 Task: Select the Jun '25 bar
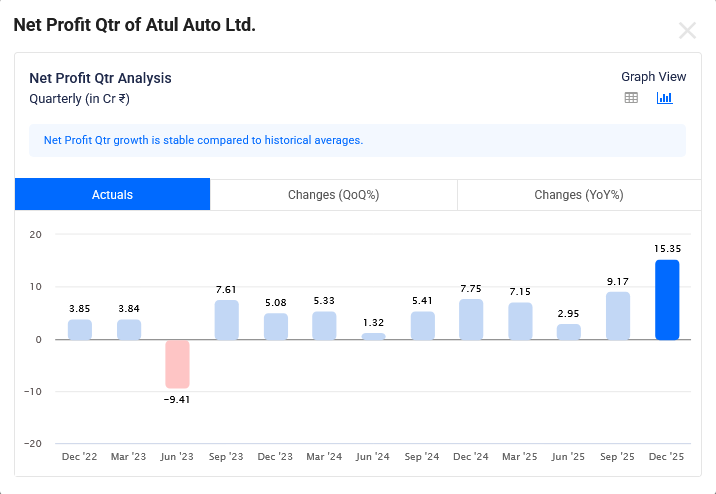pos(569,332)
